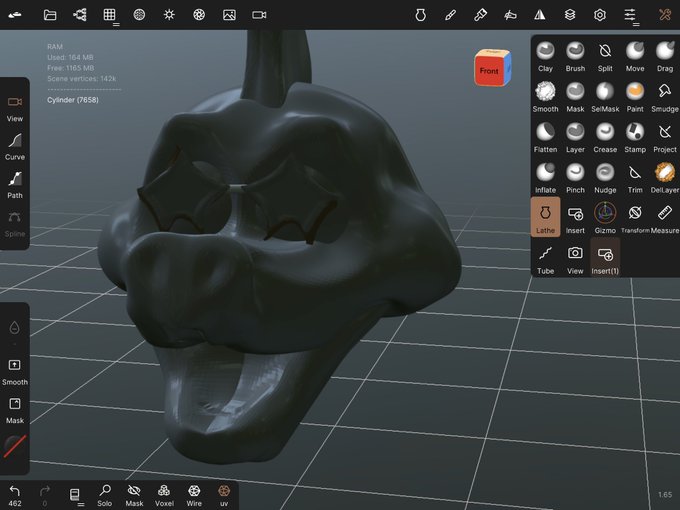The width and height of the screenshot is (680, 510).
Task: Select the Crease tool
Action: pyautogui.click(x=605, y=137)
